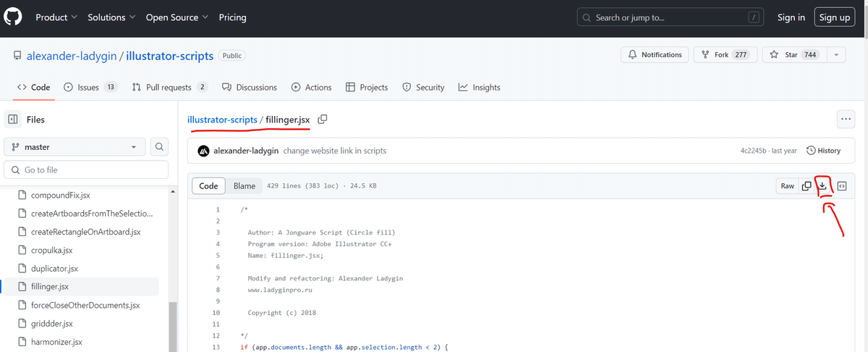Open the three-dot more file actions menu
The image size is (868, 352).
click(x=845, y=120)
